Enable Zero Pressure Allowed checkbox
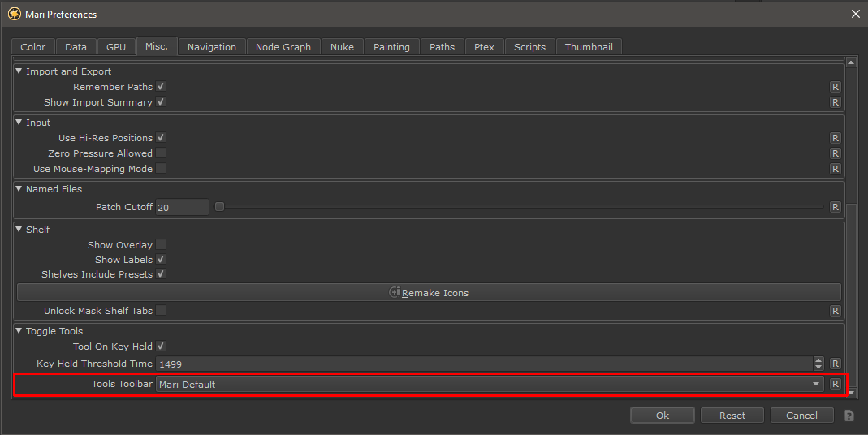This screenshot has width=868, height=435. (x=161, y=153)
